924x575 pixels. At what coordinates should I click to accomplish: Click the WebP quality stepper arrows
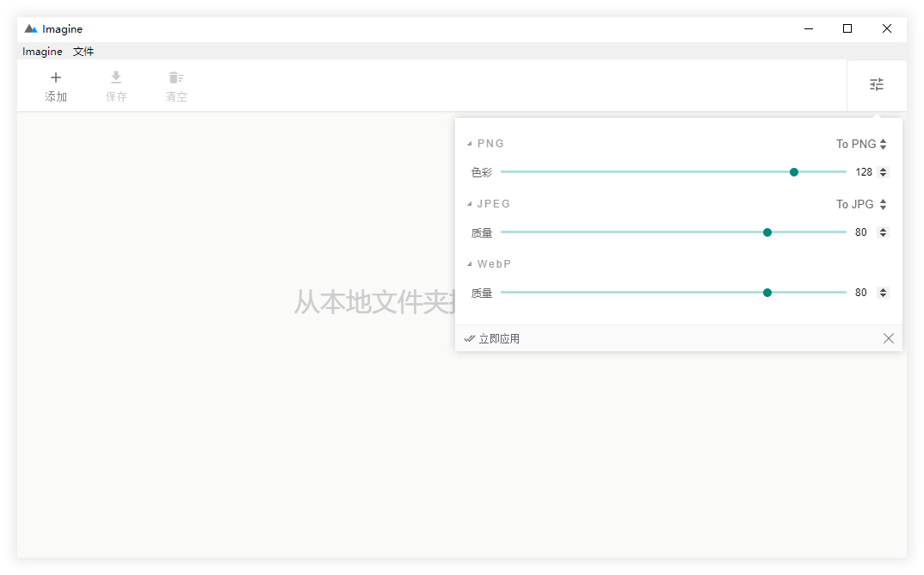pos(883,293)
